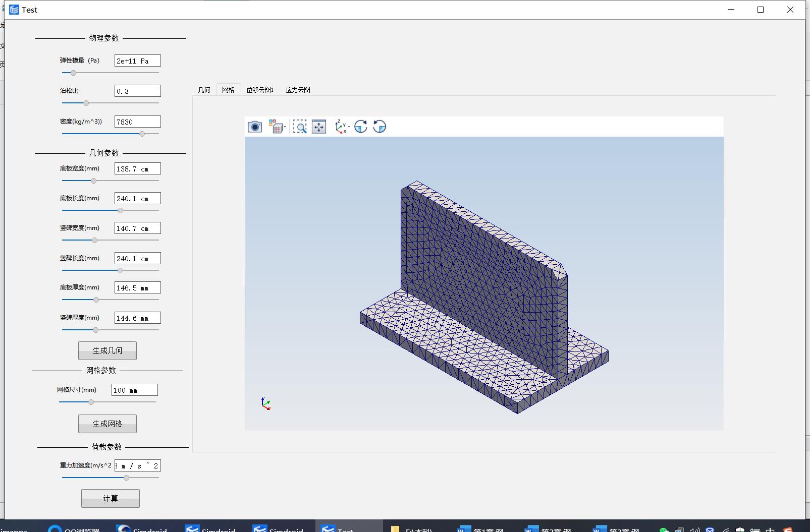The height and width of the screenshot is (532, 810).
Task: Focus the 重力加速度 input field
Action: click(138, 465)
